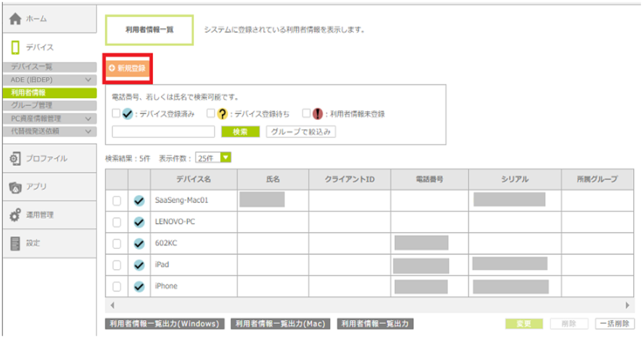Open グループ管理 in the sidebar
Viewport: 644px width, 337px height.
[31, 105]
